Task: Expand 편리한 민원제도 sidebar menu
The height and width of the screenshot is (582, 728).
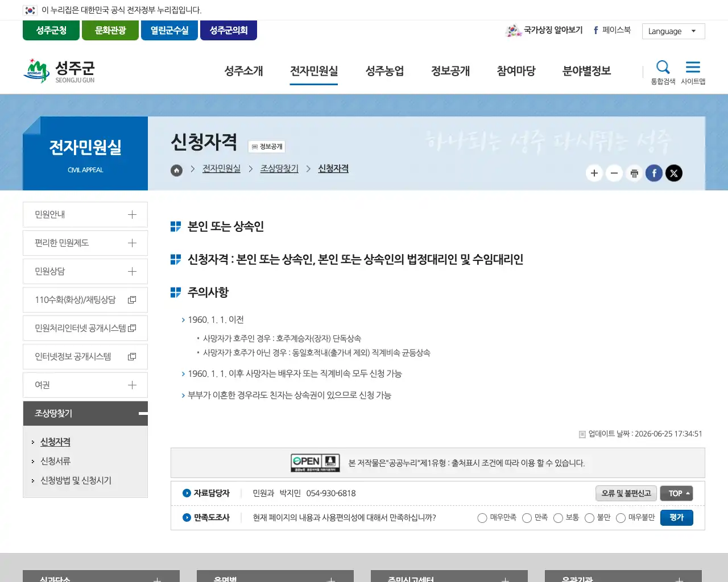Action: pos(85,243)
